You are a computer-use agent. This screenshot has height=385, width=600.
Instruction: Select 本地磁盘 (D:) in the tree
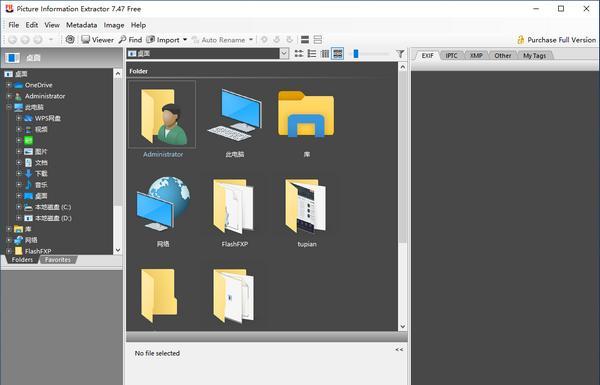pos(53,218)
